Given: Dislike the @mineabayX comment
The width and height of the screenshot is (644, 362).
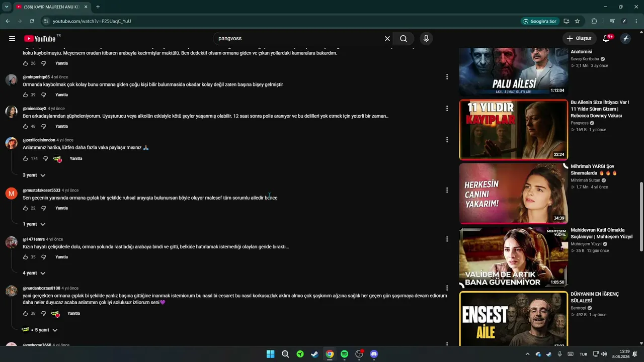Looking at the screenshot, I should (x=43, y=127).
